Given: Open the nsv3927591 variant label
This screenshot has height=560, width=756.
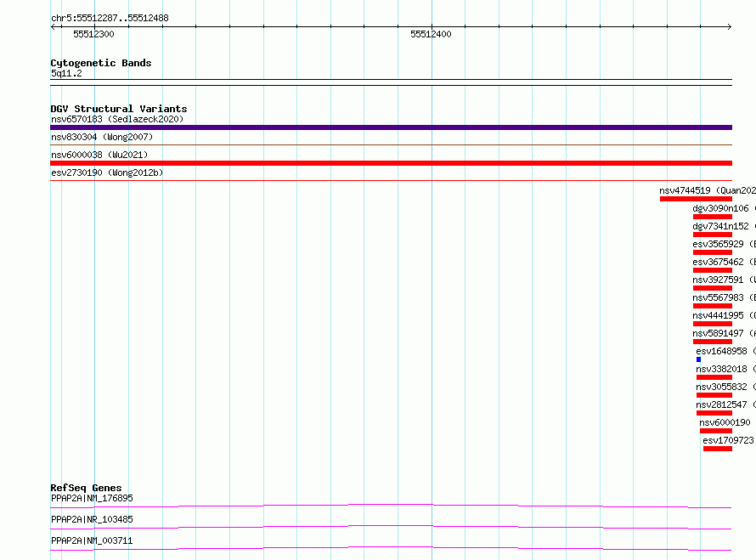Looking at the screenshot, I should 719,280.
